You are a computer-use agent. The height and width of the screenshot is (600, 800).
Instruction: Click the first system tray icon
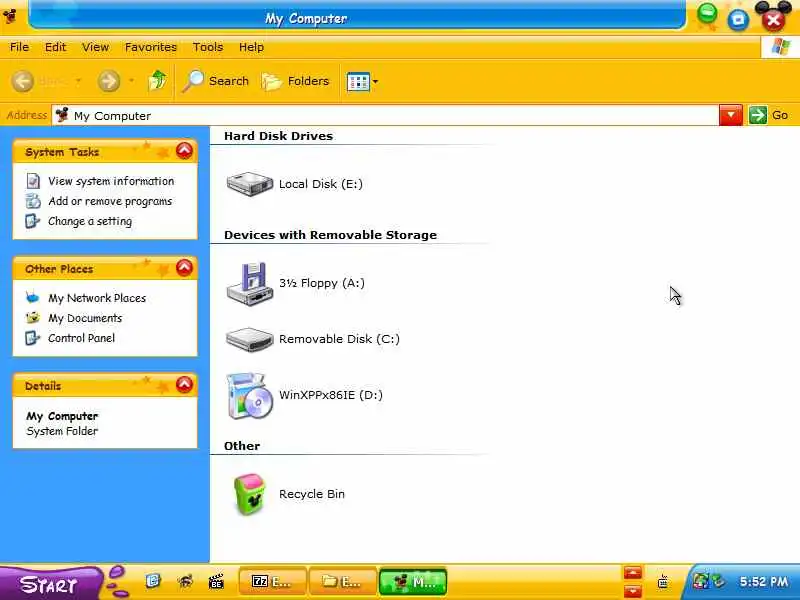pos(701,581)
